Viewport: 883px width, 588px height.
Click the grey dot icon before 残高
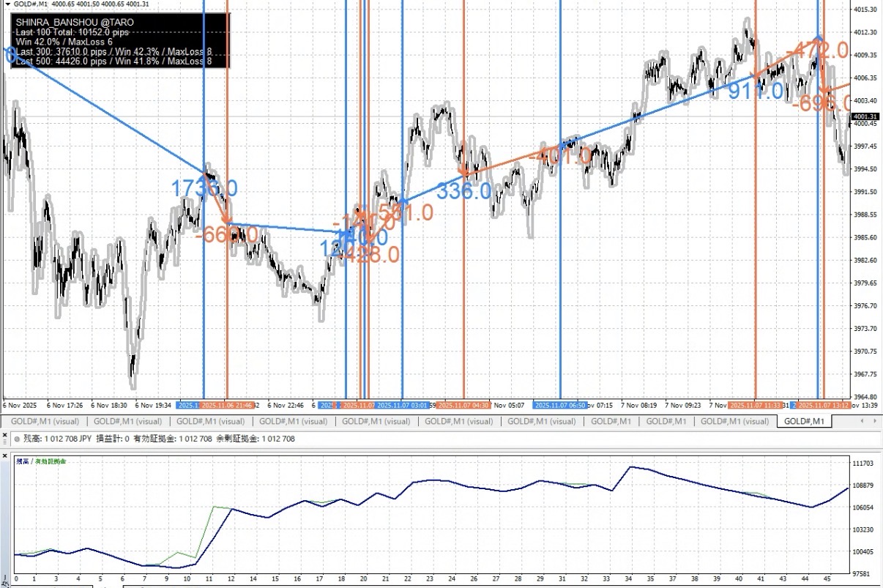[16, 439]
